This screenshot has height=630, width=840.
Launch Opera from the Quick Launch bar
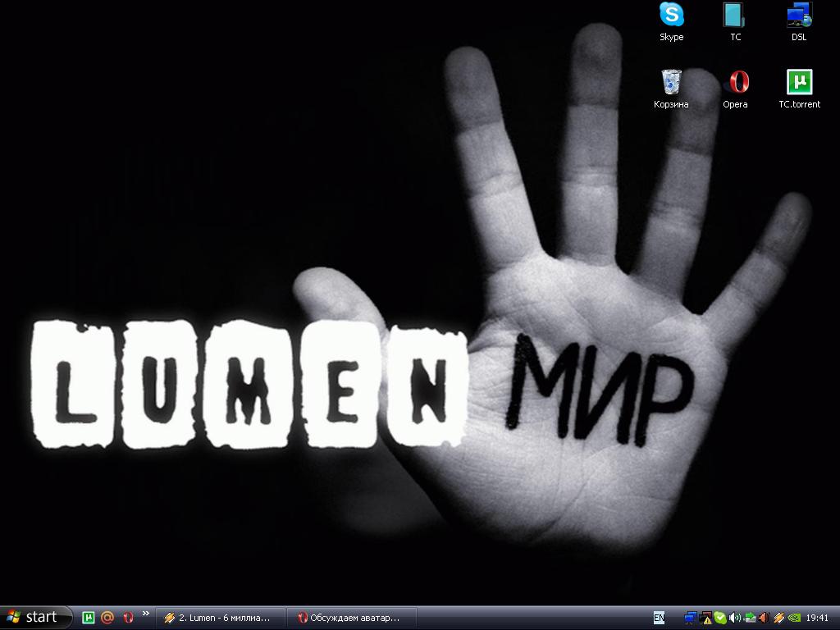[127, 618]
